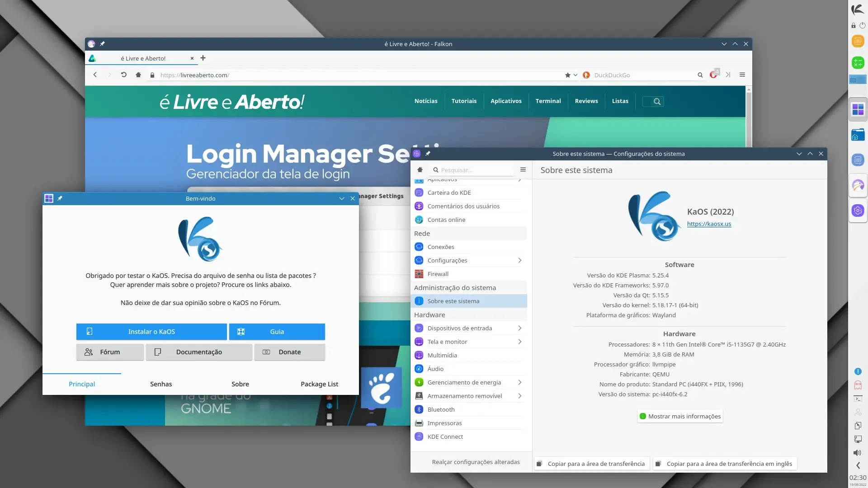Click the website search magnifier icon

point(657,102)
